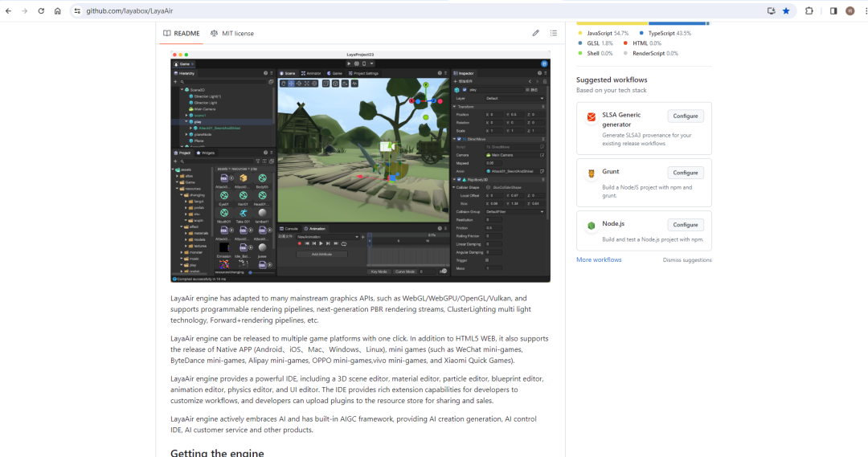
Task: Click 'Build a NodeJS project with npm and grunt.' text
Action: click(x=647, y=191)
